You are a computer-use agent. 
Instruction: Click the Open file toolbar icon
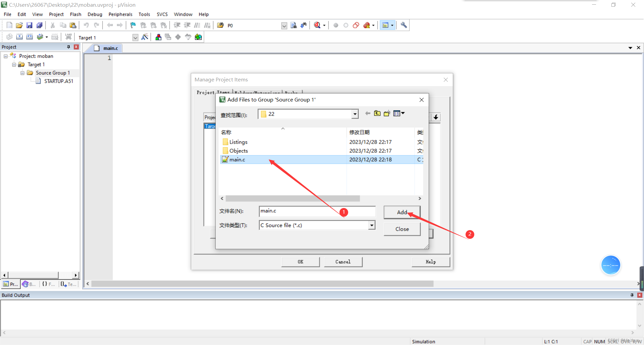19,25
